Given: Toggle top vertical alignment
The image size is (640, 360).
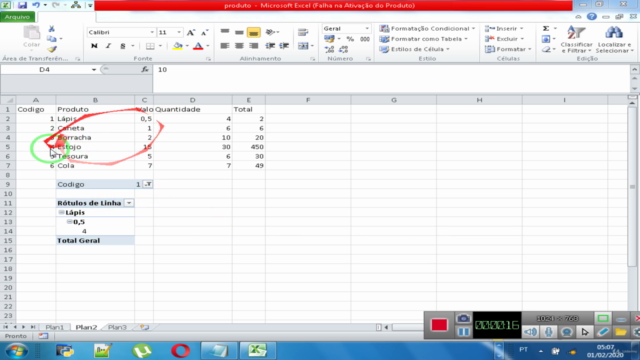Looking at the screenshot, I should 225,31.
